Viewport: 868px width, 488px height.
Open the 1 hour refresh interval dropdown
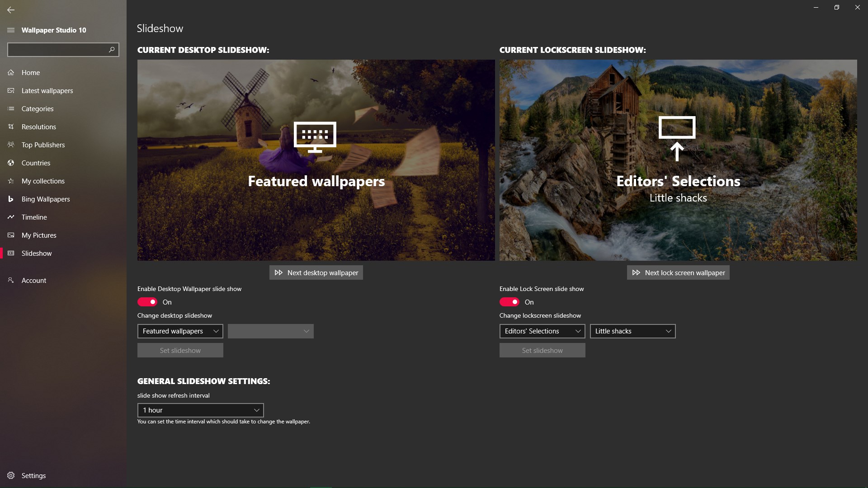point(200,410)
